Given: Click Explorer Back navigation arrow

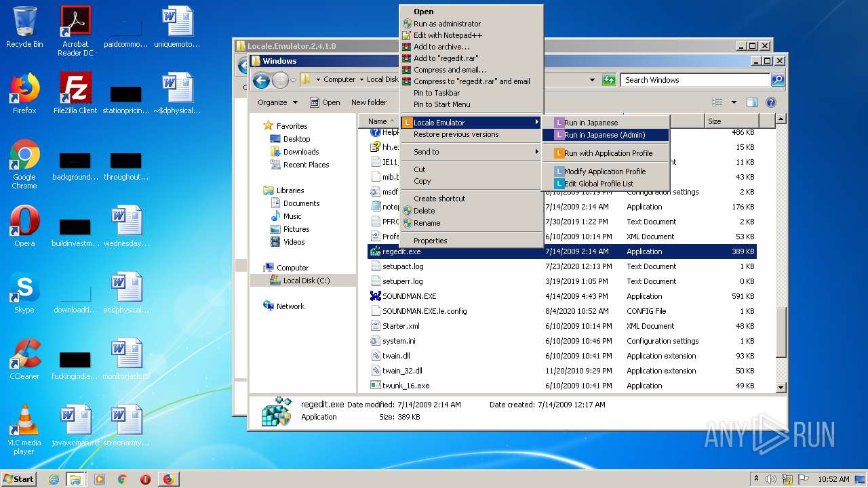Looking at the screenshot, I should coord(261,81).
